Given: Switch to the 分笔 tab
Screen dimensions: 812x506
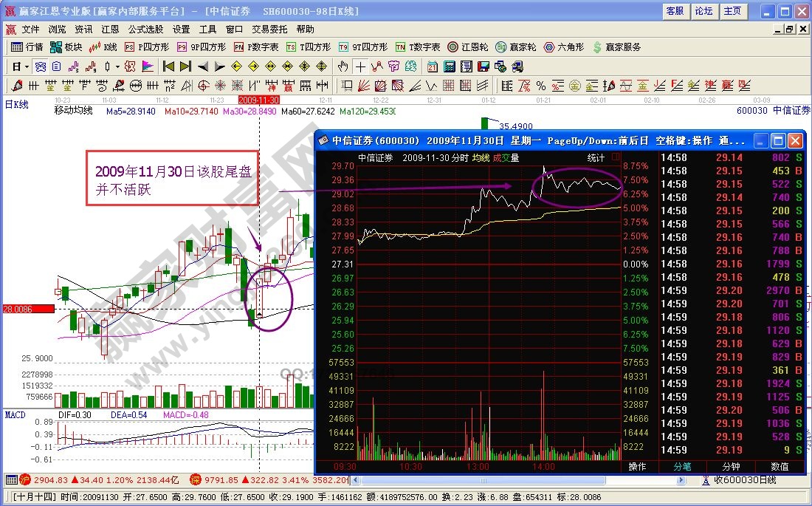Looking at the screenshot, I should click(682, 467).
